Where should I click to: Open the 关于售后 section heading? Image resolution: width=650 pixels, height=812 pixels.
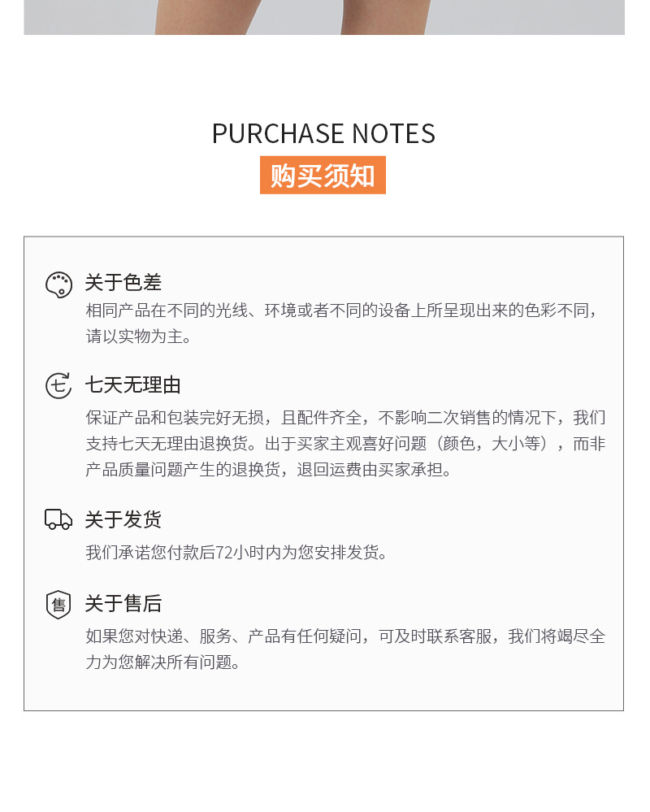pyautogui.click(x=123, y=604)
